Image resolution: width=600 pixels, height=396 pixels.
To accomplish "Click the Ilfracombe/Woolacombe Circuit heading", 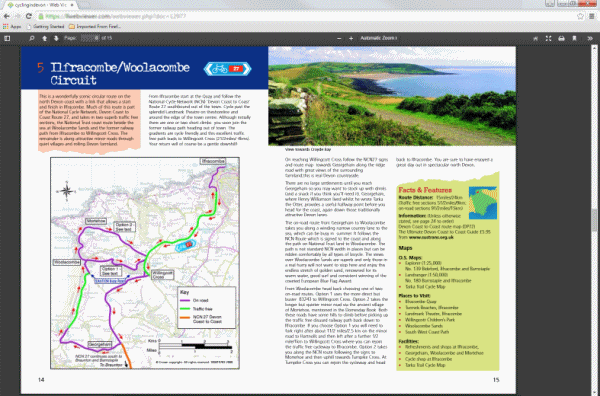I will pyautogui.click(x=120, y=73).
